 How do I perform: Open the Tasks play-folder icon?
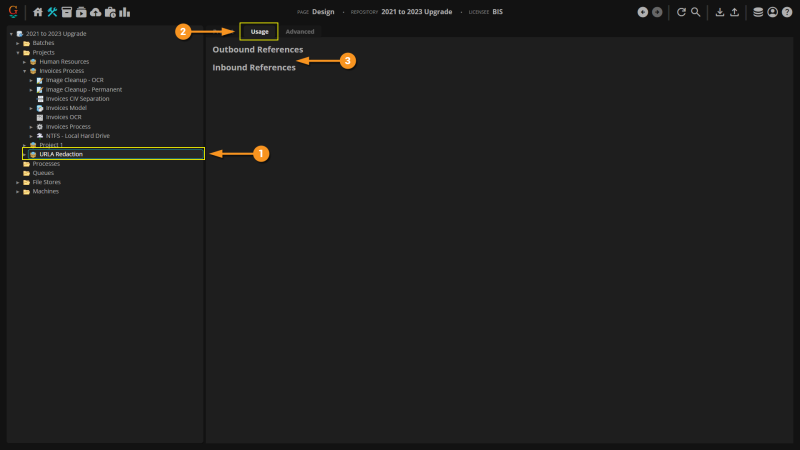[x=81, y=12]
